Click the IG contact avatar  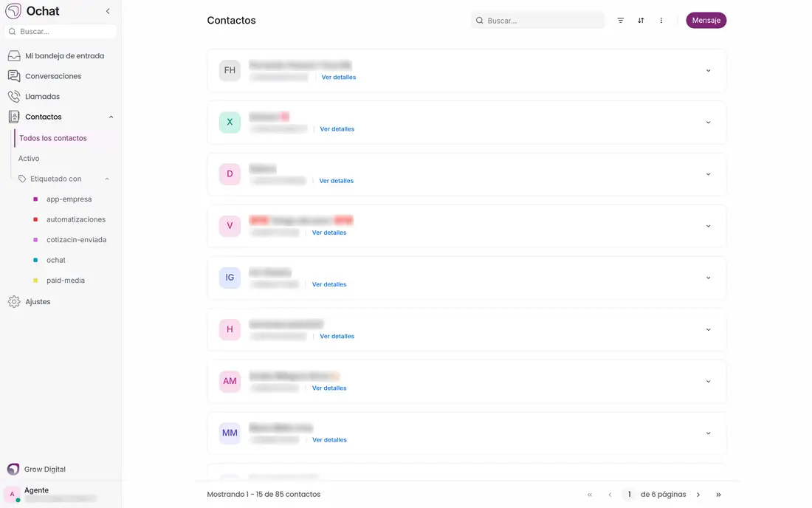coord(230,278)
